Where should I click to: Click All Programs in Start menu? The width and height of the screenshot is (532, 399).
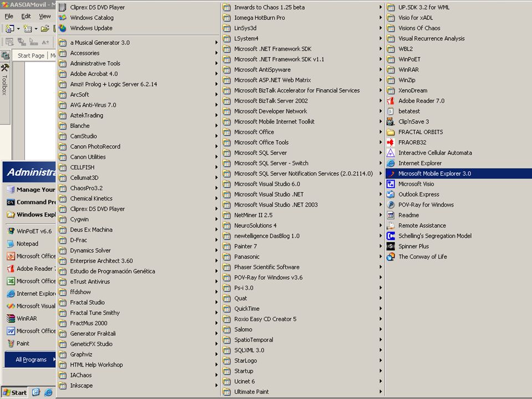pyautogui.click(x=30, y=359)
